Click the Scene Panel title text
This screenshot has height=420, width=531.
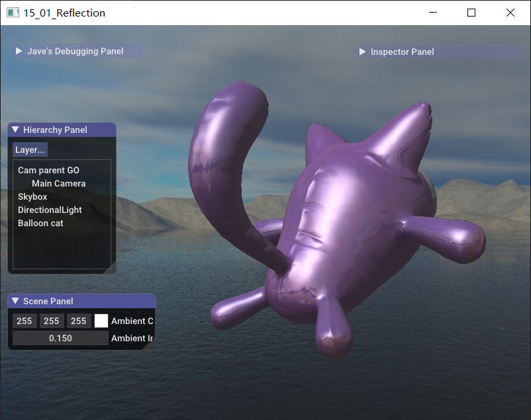48,301
